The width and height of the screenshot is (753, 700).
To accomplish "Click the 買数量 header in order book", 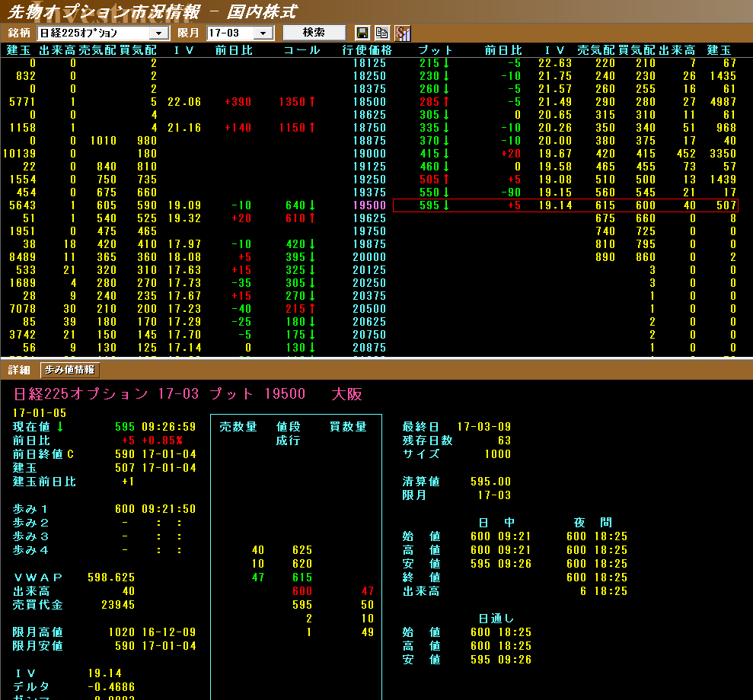I will (x=348, y=427).
